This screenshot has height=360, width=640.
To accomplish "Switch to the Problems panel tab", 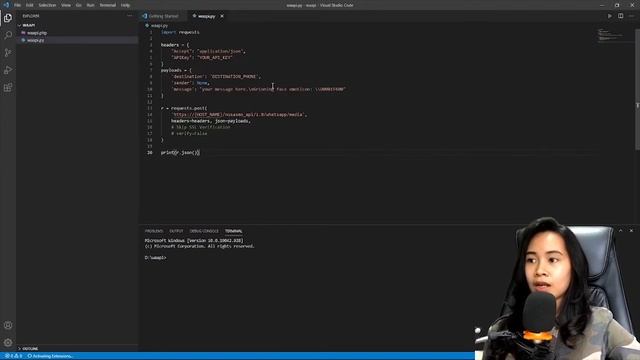I will click(x=154, y=231).
